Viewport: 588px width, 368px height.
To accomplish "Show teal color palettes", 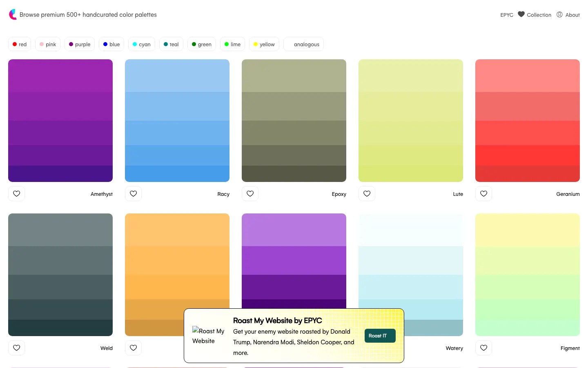I will point(171,44).
